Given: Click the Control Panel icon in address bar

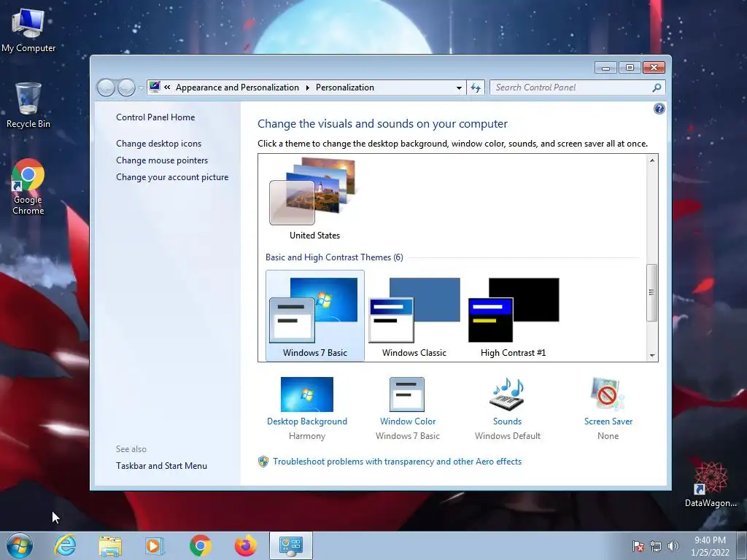Looking at the screenshot, I should click(155, 87).
